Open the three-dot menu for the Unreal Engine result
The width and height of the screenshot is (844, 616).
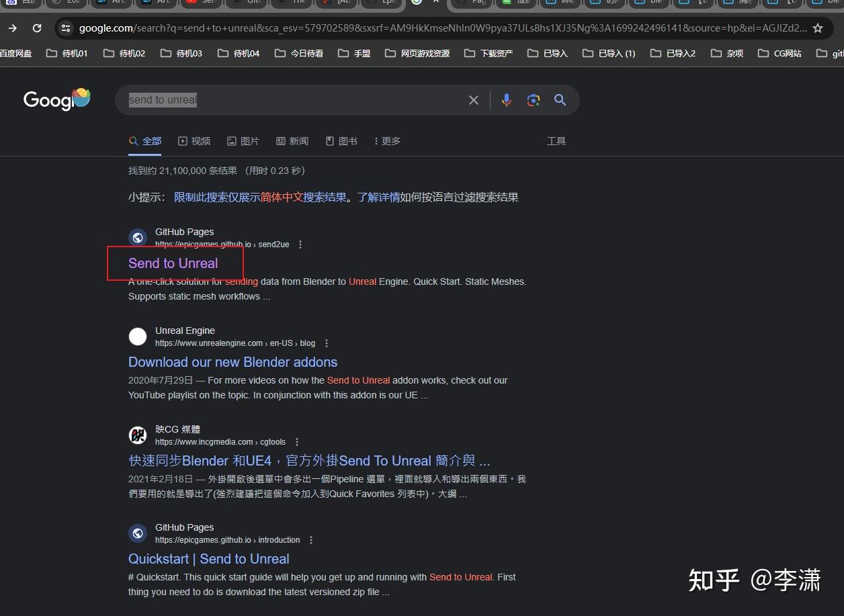point(327,343)
